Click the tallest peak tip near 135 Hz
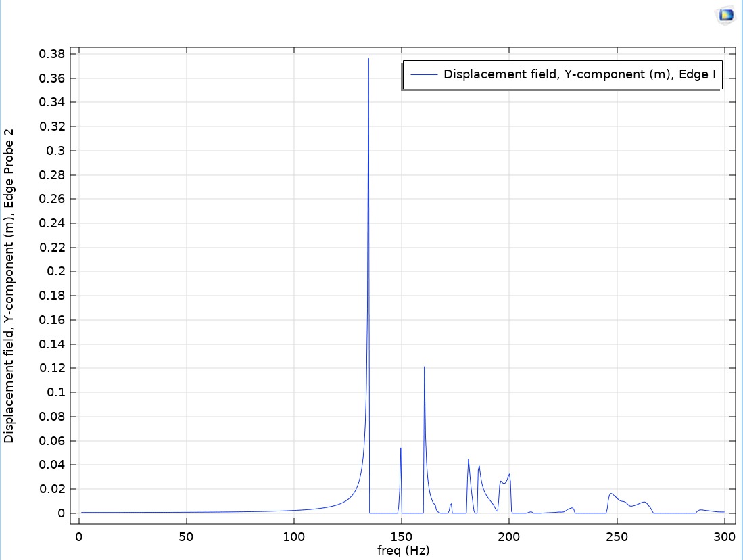743x560 pixels. (368, 60)
